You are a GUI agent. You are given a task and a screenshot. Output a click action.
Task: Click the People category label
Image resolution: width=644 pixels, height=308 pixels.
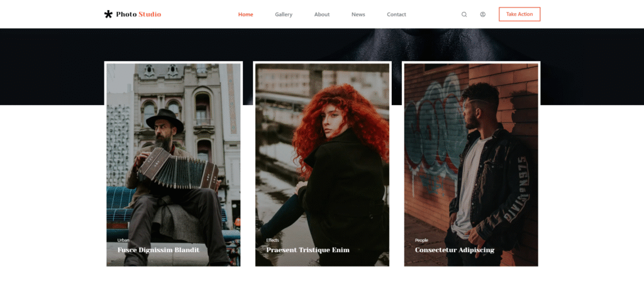421,240
